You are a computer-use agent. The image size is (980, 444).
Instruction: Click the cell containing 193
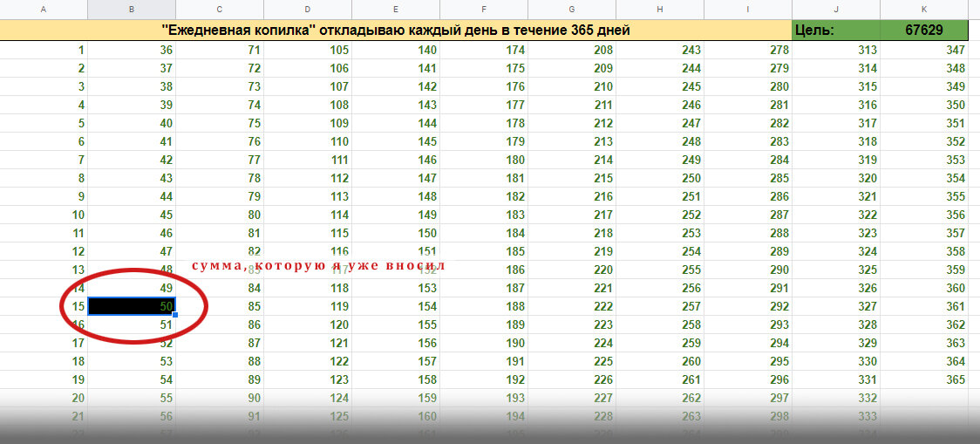click(485, 399)
